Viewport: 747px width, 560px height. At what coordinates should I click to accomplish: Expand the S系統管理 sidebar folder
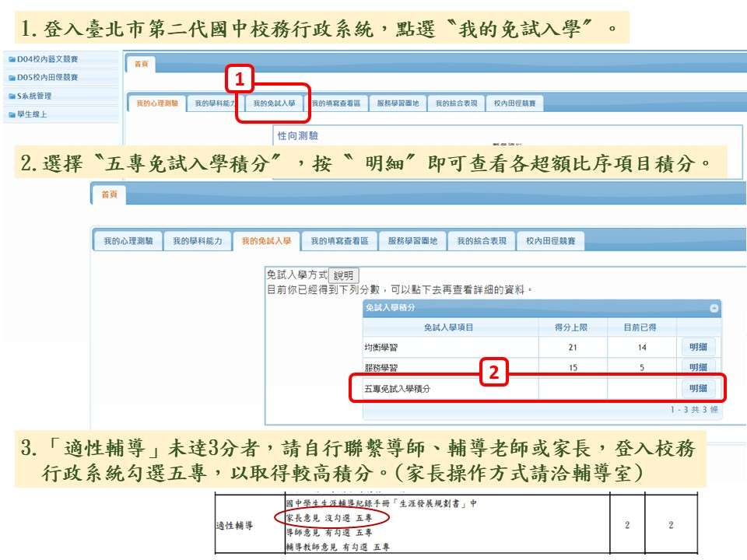34,96
